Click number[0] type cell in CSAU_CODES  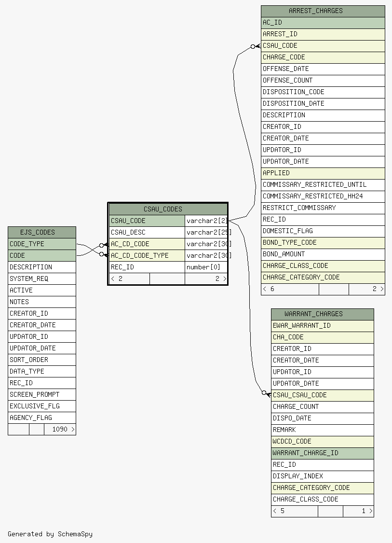(x=206, y=267)
